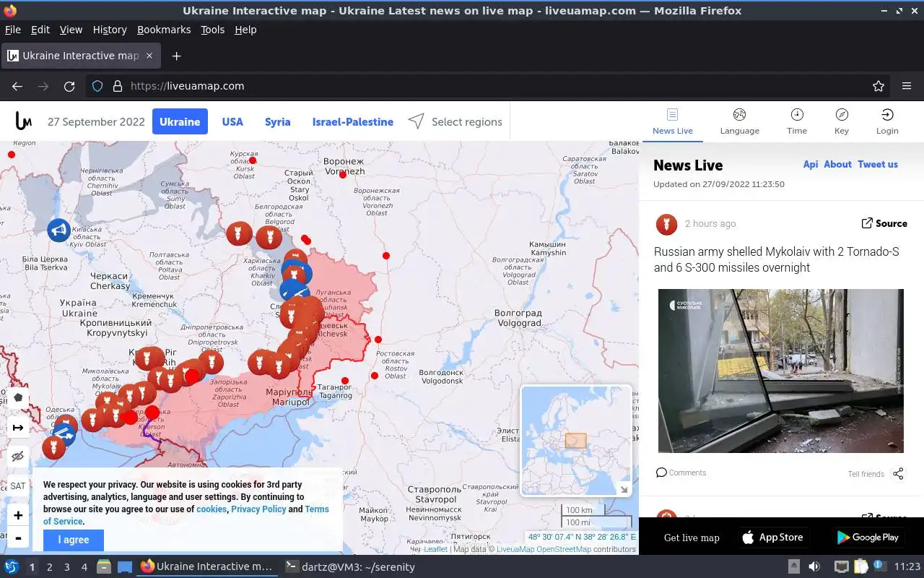Click the Leaflet attribution link

tap(435, 549)
